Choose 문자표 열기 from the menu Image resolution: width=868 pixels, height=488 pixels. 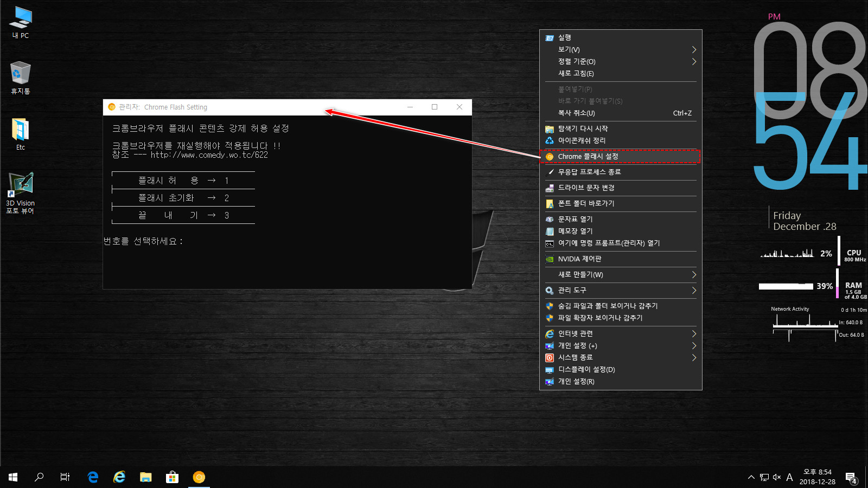pyautogui.click(x=621, y=219)
